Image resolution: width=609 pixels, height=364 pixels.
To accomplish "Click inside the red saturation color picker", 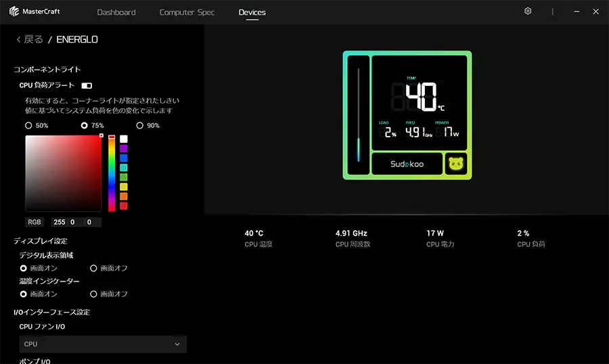I will [x=64, y=173].
